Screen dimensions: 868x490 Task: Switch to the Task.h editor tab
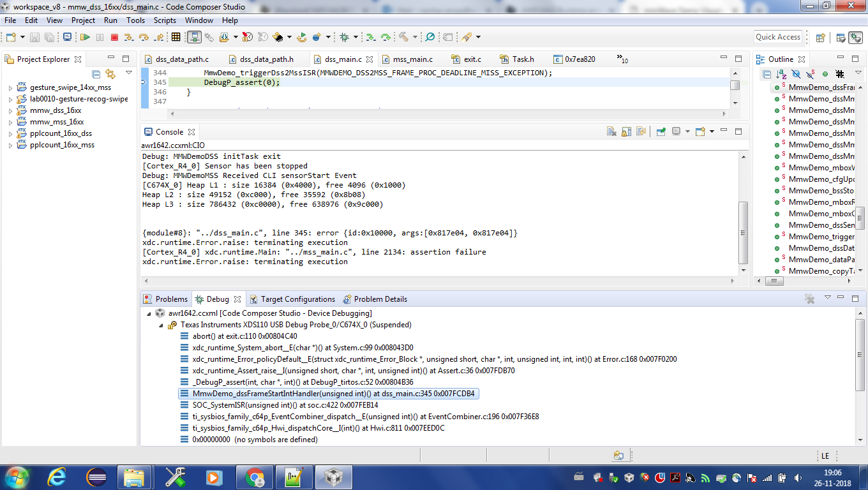tap(517, 59)
